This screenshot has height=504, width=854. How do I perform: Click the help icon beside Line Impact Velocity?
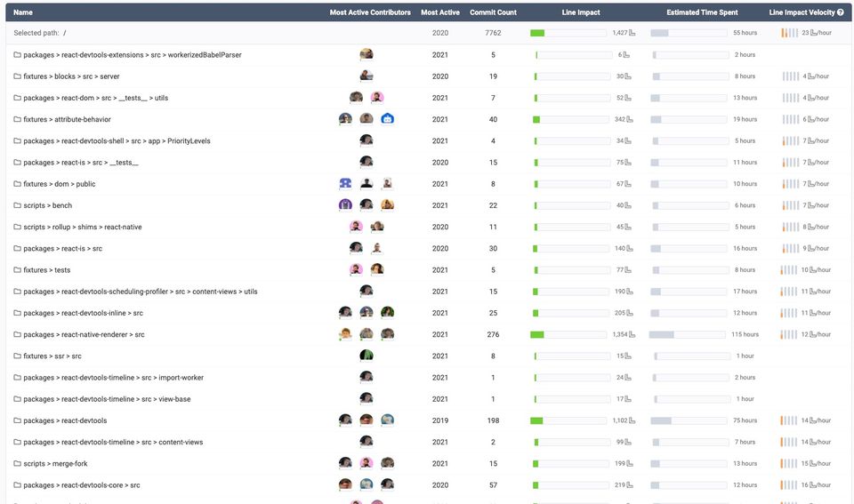tap(841, 12)
